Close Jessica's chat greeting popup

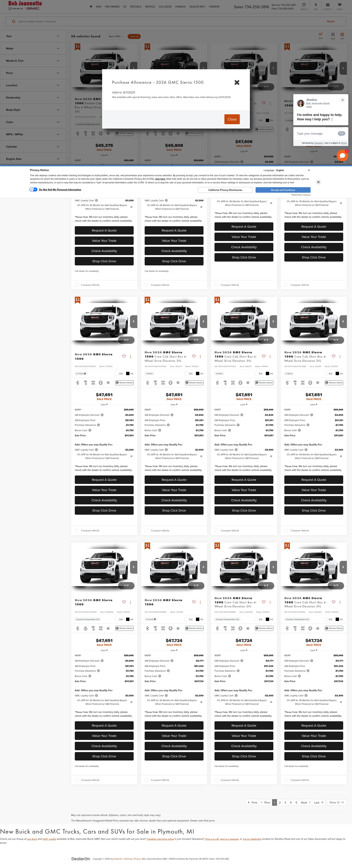click(x=343, y=100)
